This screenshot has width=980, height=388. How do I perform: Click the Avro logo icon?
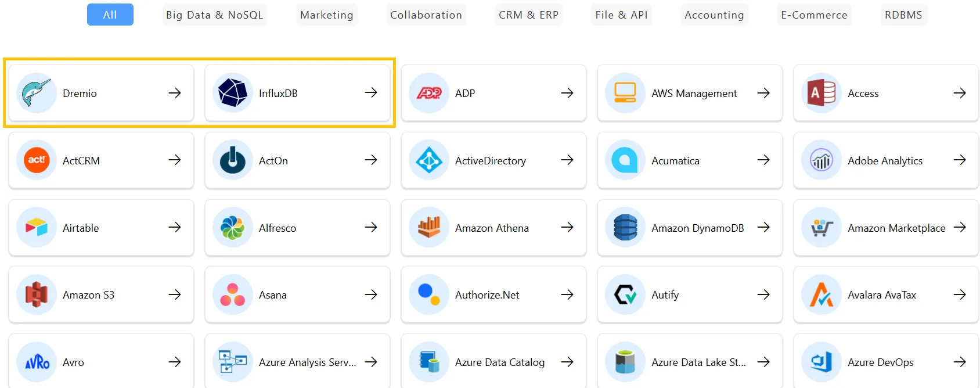37,362
